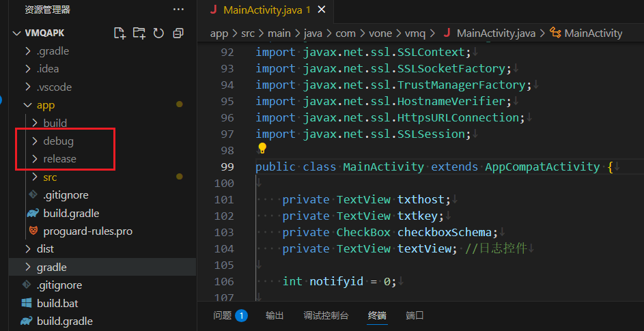
Task: Click the New Folder icon in explorer
Action: pyautogui.click(x=139, y=33)
